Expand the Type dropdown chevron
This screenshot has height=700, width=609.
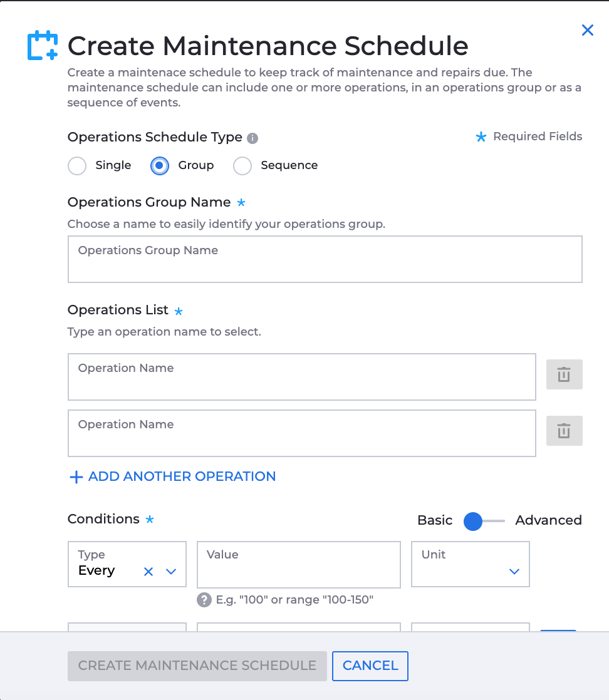171,572
